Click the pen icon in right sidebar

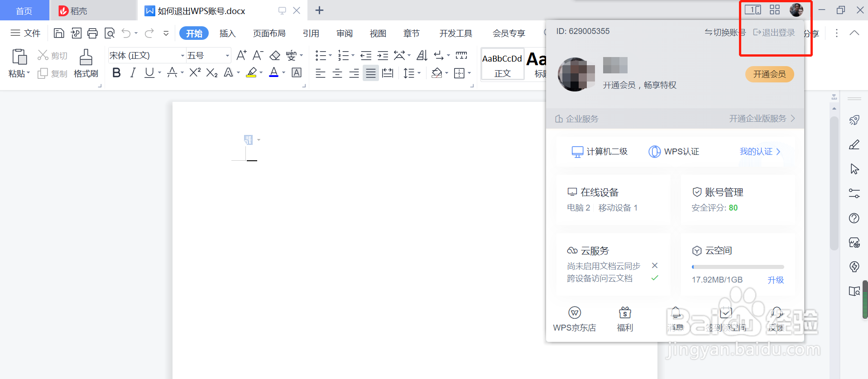point(854,144)
